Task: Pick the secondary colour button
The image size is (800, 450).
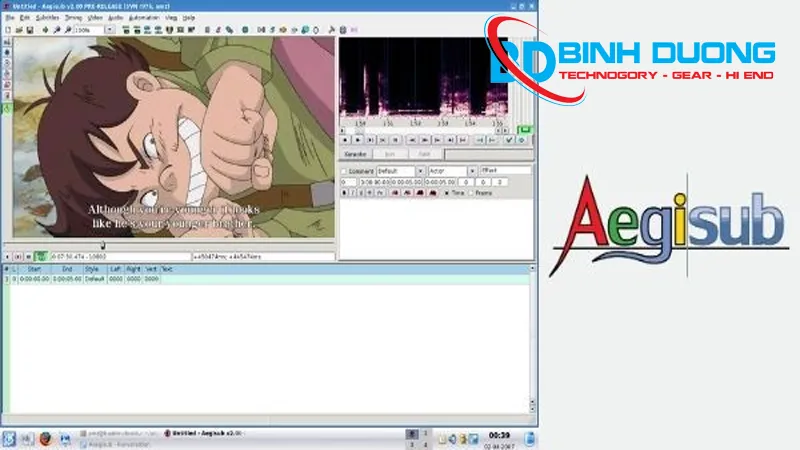Action: tap(408, 193)
